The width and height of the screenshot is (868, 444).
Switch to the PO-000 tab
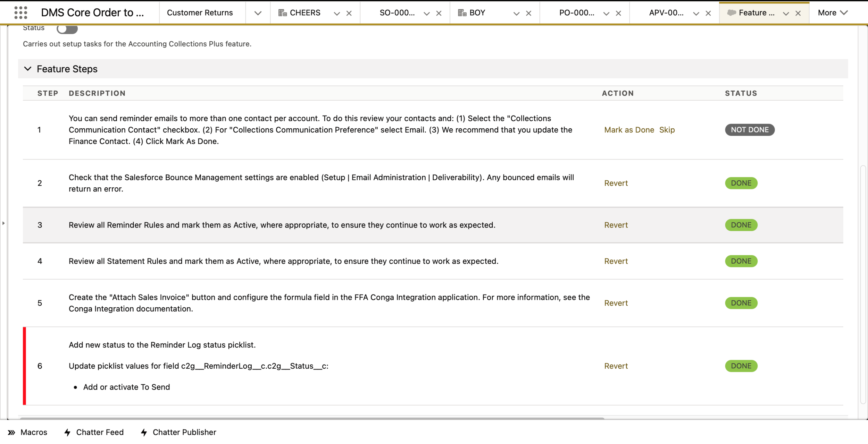pos(576,13)
